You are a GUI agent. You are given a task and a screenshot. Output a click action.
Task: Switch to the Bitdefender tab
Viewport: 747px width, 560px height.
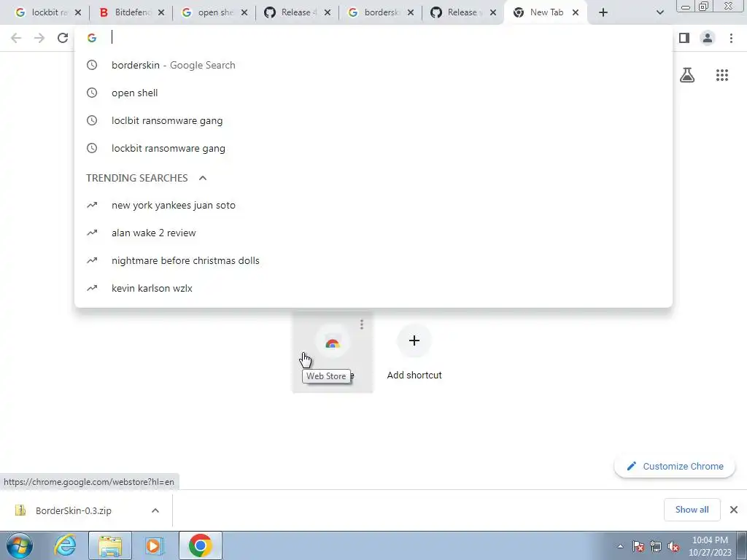(x=125, y=12)
